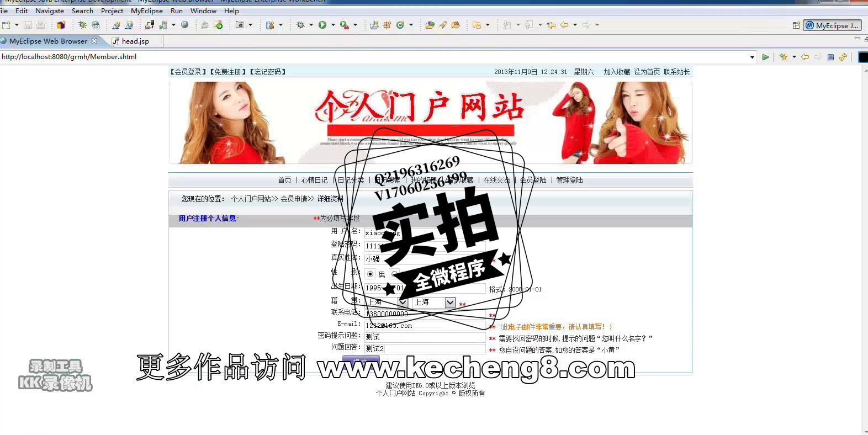Click the 2.0 globe toolbar icon

(96, 25)
